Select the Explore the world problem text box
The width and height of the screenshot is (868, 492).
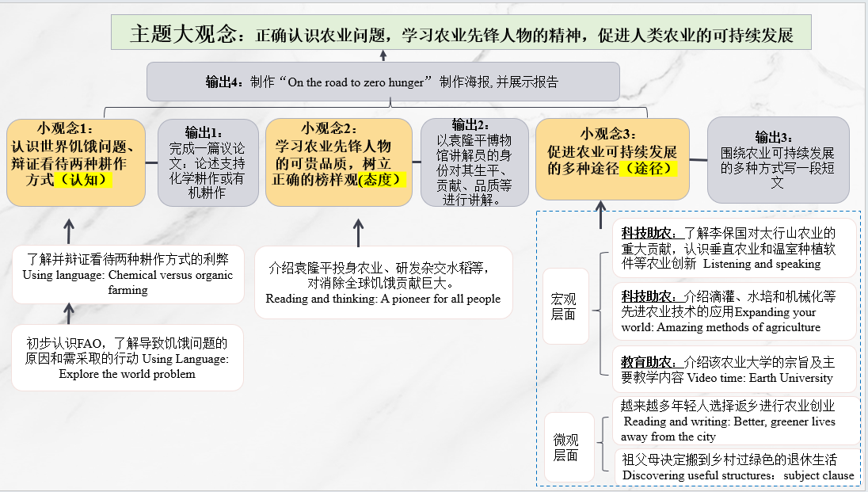click(128, 358)
